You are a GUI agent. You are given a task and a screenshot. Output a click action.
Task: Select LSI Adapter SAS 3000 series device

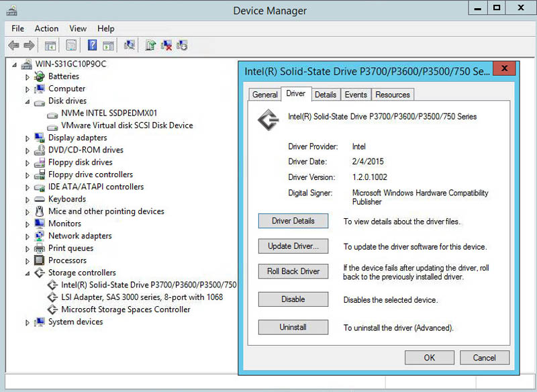[142, 297]
